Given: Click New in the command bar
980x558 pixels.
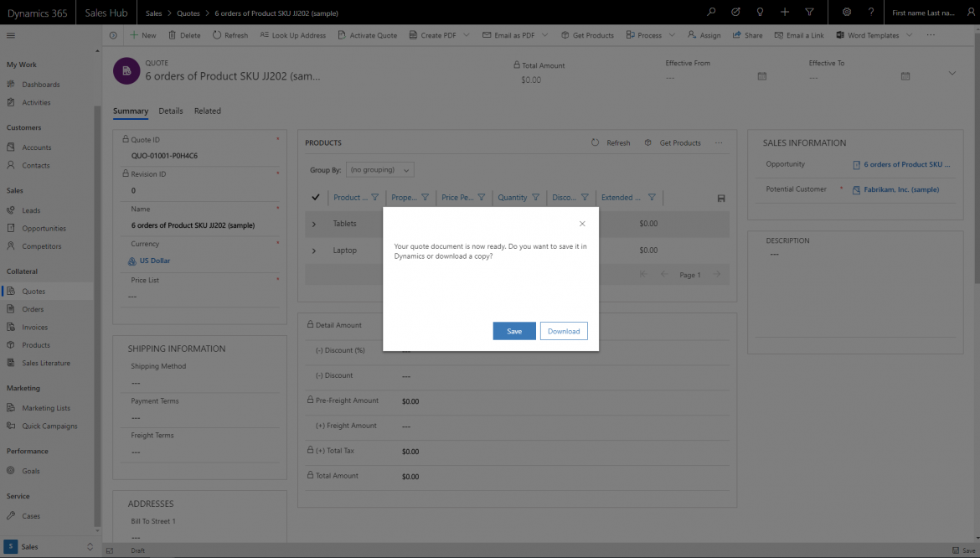Looking at the screenshot, I should pyautogui.click(x=143, y=36).
